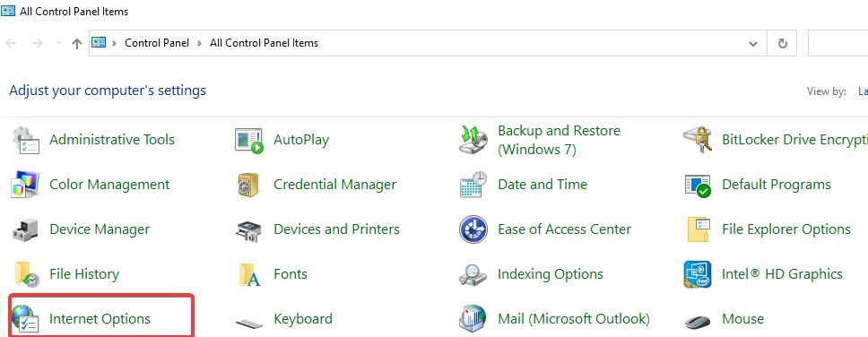
Task: Open the File History icon
Action: coord(27,274)
